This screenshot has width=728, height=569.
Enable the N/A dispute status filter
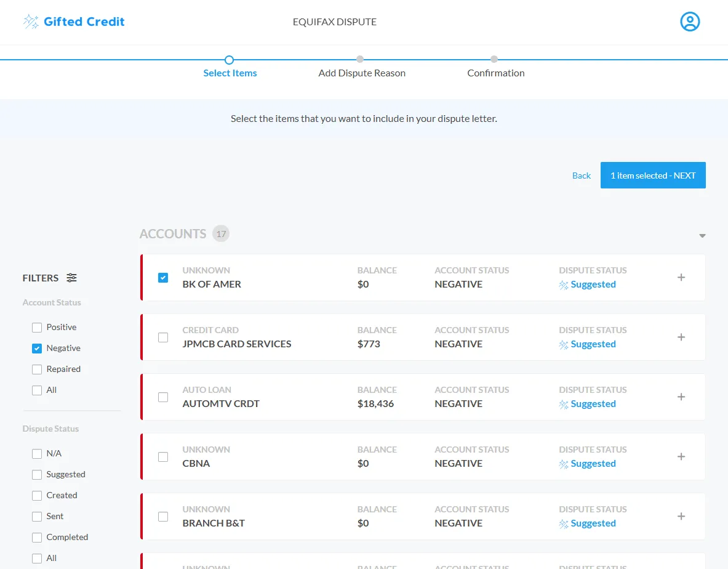coord(37,454)
